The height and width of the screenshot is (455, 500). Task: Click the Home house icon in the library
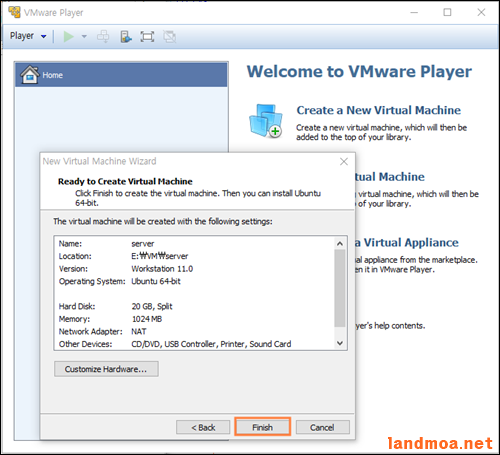pyautogui.click(x=30, y=74)
